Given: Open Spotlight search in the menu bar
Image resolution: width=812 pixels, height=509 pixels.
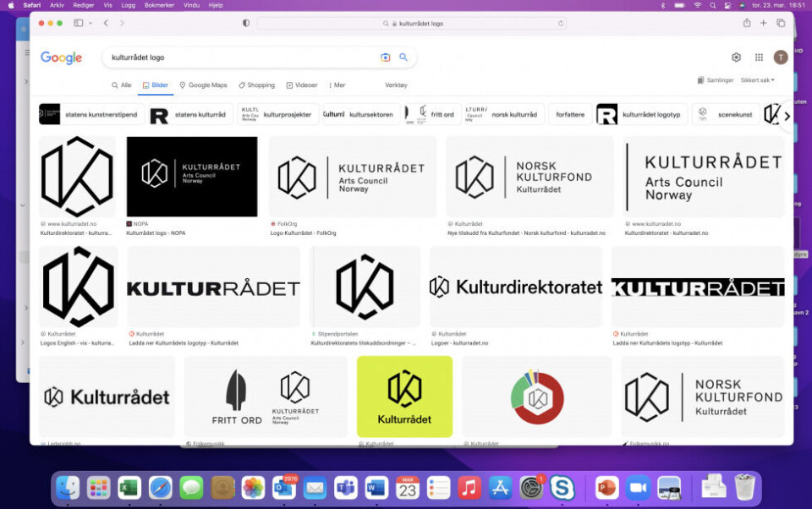Looking at the screenshot, I should (713, 5).
